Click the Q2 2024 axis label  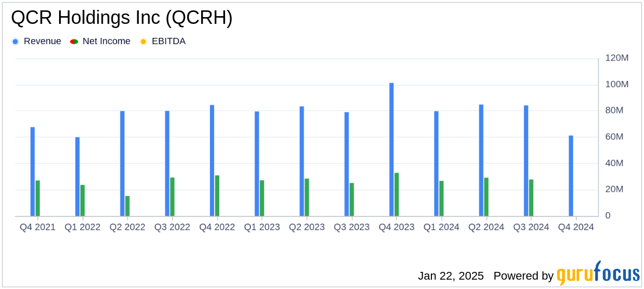click(x=486, y=227)
